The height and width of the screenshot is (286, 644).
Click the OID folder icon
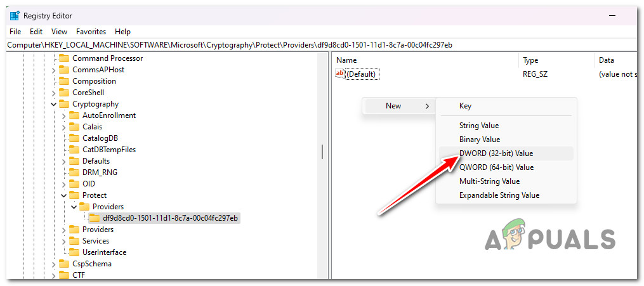click(x=74, y=184)
